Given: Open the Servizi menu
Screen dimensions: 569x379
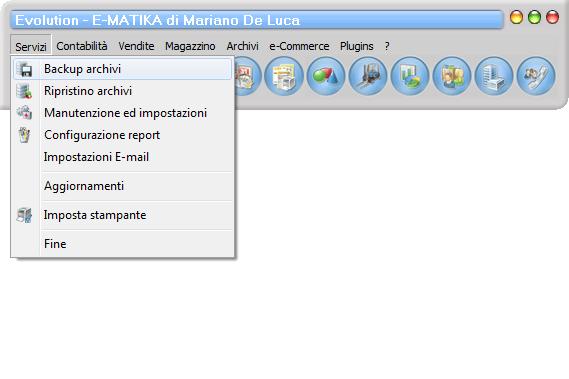Looking at the screenshot, I should (x=31, y=46).
